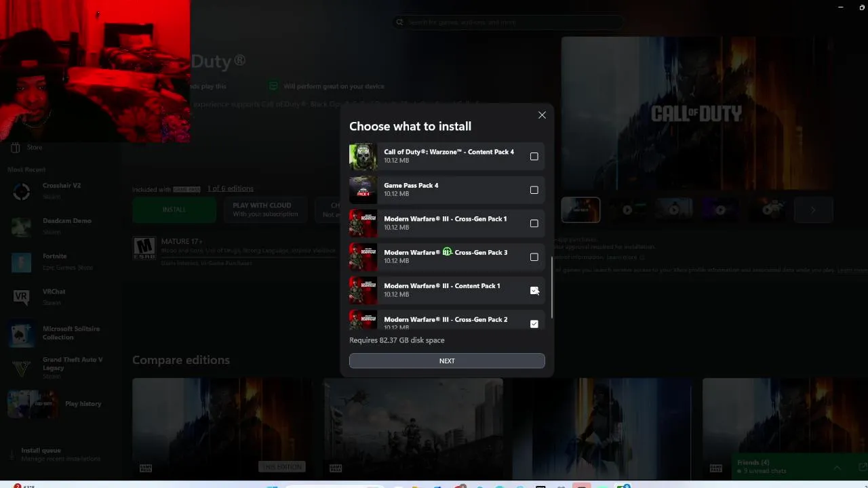Click 'THIS EDITION' badge on first edition card
Image resolution: width=868 pixels, height=488 pixels.
[282, 467]
